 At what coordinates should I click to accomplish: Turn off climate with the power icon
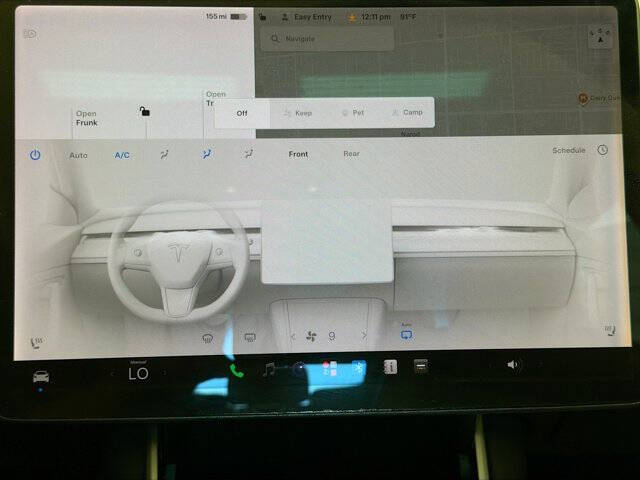[35, 155]
